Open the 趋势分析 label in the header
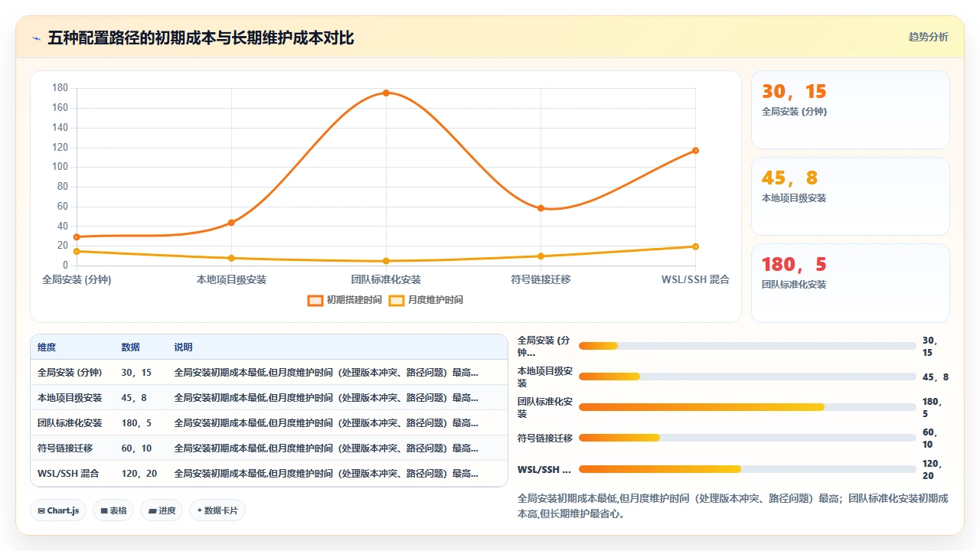This screenshot has height=551, width=980. tap(928, 37)
